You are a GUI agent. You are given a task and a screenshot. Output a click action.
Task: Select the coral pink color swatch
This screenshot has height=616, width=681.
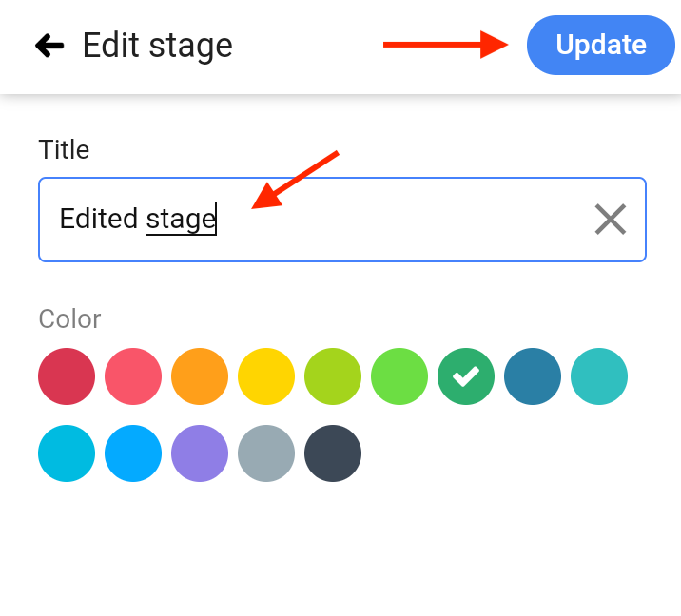133,376
